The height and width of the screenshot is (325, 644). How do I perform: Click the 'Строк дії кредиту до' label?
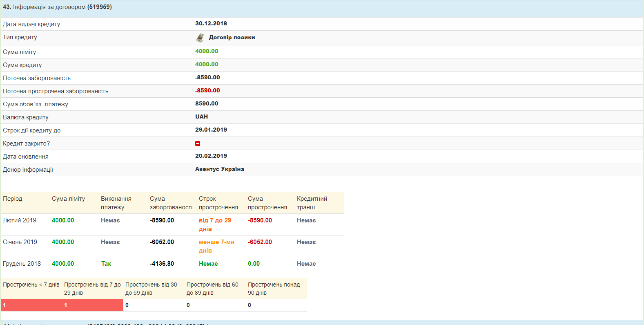coord(32,130)
